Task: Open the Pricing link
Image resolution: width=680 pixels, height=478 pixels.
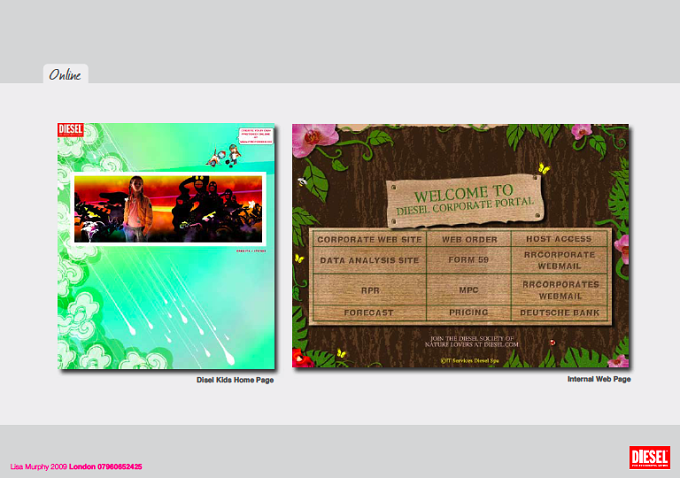Action: (x=469, y=312)
